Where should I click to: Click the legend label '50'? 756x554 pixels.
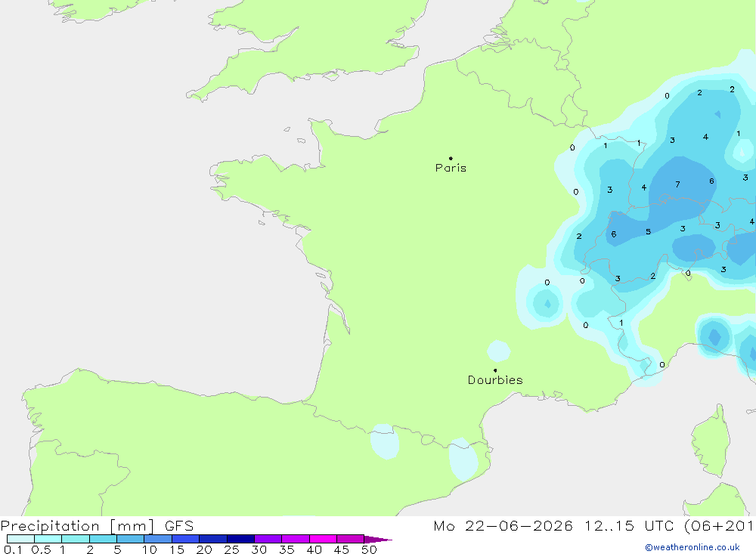369,549
